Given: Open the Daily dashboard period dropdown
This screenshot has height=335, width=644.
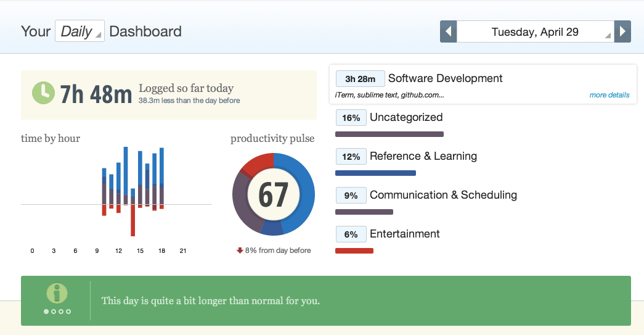Looking at the screenshot, I should click(79, 31).
